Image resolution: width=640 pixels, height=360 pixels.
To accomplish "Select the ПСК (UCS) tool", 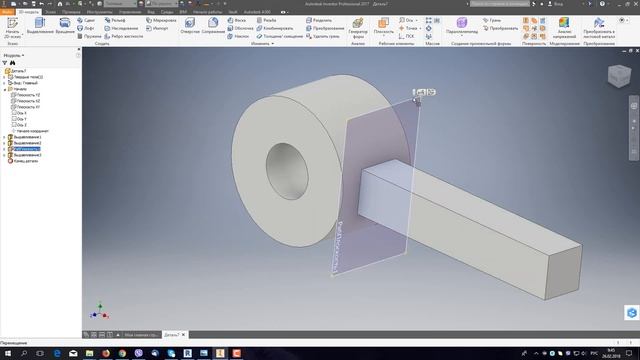I will point(407,36).
